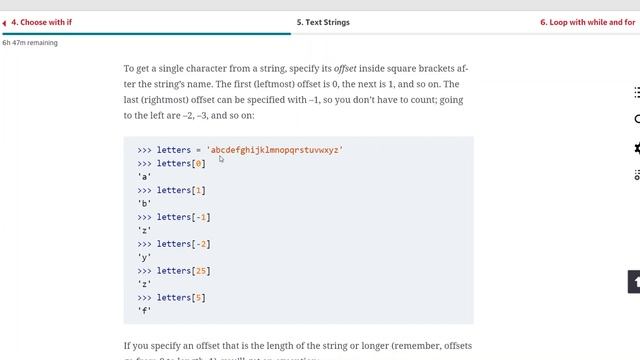Viewport: 640px width, 360px height.
Task: Click the dark back-to-top arrow button
Action: (634, 282)
